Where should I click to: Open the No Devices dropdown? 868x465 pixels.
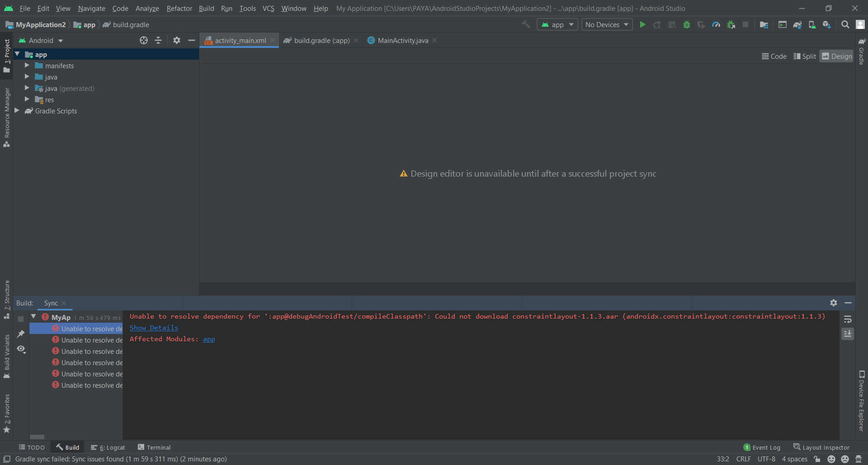click(x=607, y=25)
